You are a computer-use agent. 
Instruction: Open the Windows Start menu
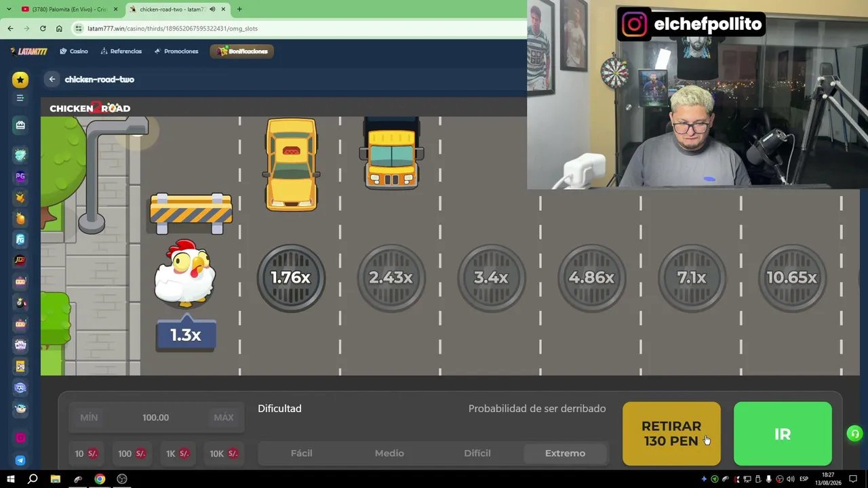(10, 479)
